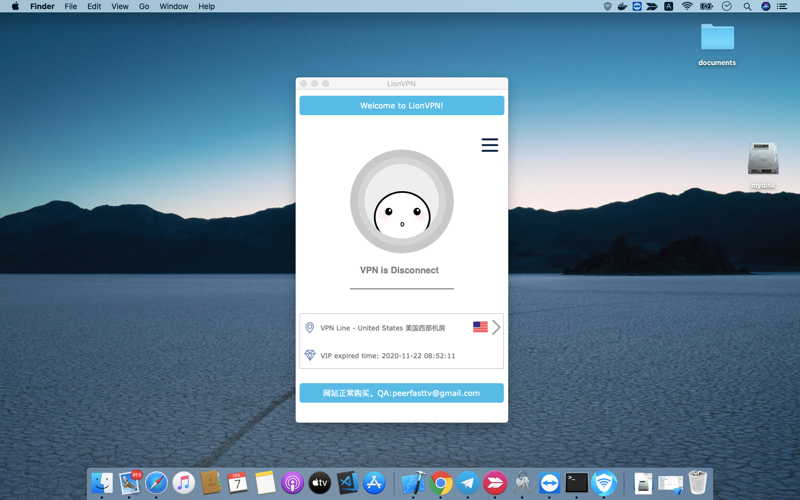Click the VIP diamond icon
Image resolution: width=800 pixels, height=500 pixels.
pos(310,355)
